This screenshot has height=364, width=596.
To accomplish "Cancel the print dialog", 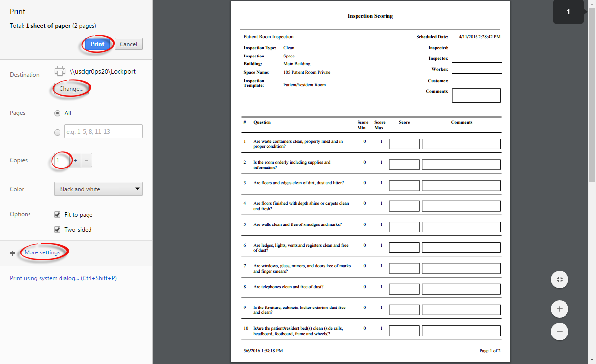I will click(128, 44).
